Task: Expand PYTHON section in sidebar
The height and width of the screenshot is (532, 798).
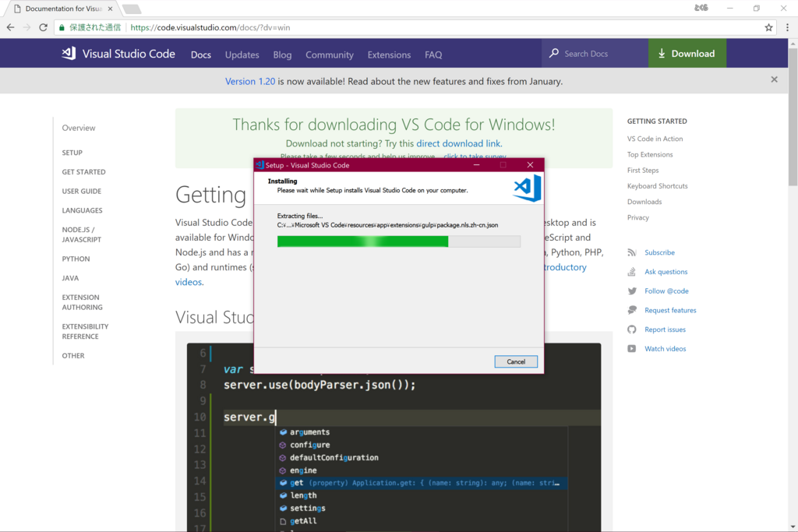Action: (x=76, y=259)
